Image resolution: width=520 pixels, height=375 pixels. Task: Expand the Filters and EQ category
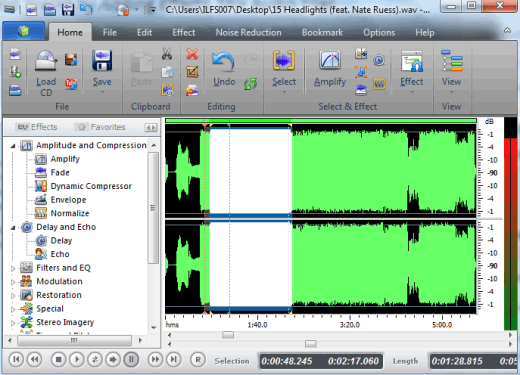13,268
